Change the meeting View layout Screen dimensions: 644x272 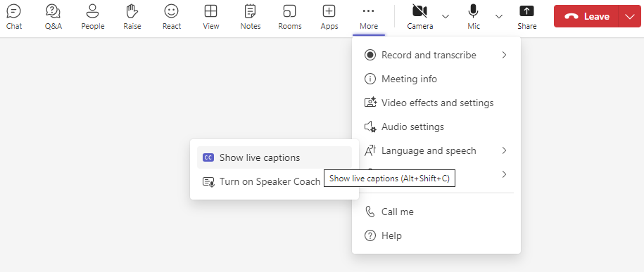[x=211, y=17]
